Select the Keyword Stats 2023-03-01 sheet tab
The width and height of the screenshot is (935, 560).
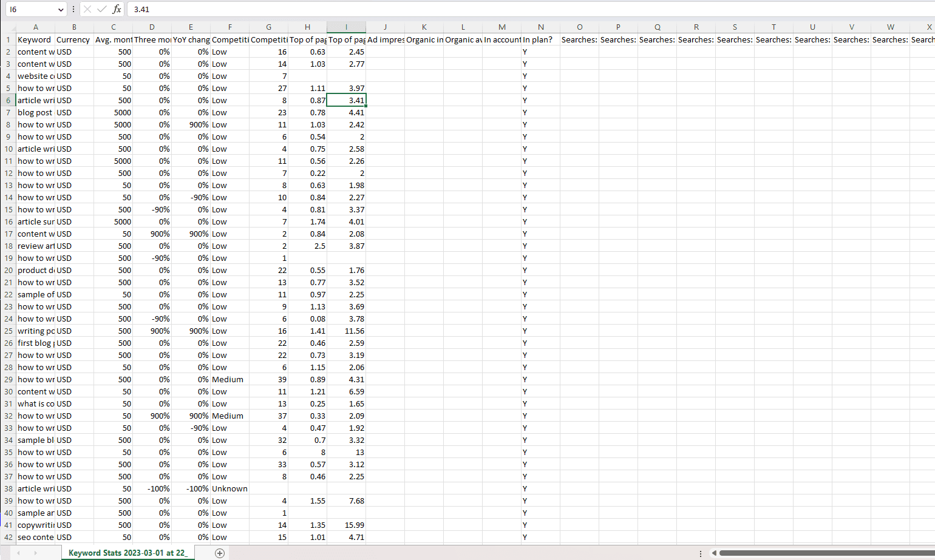127,553
